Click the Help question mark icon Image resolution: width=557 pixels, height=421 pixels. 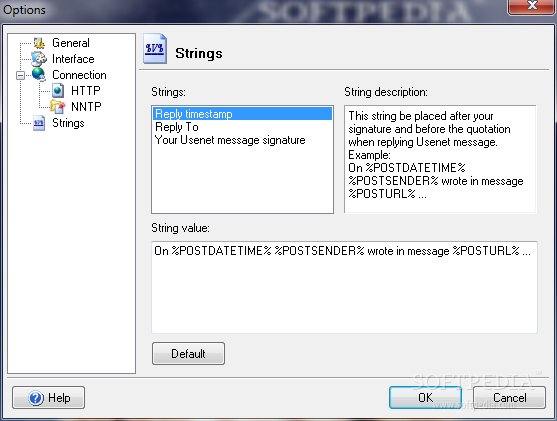(36, 398)
